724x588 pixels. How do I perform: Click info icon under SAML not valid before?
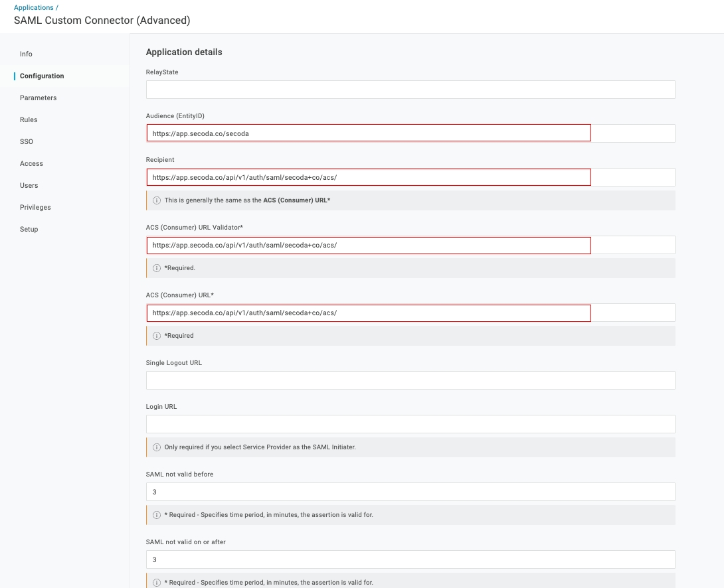coord(157,515)
